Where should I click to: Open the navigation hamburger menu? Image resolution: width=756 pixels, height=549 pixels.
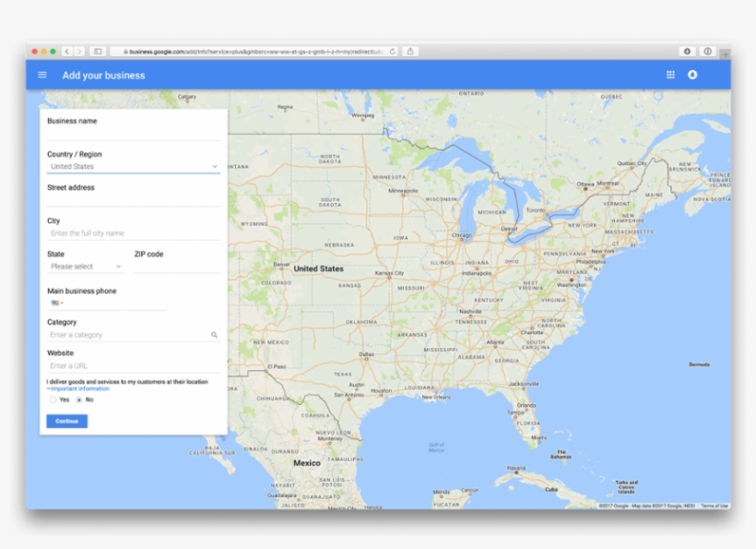tap(42, 75)
